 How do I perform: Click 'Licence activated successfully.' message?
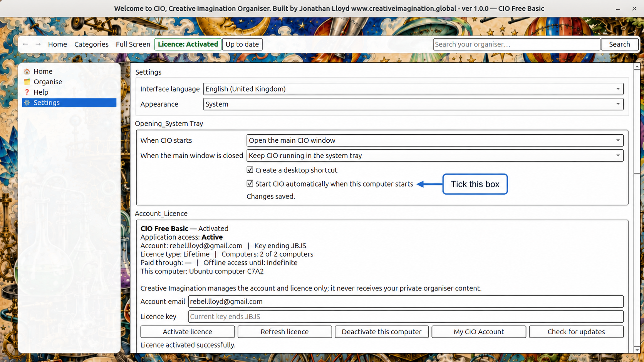pyautogui.click(x=188, y=345)
